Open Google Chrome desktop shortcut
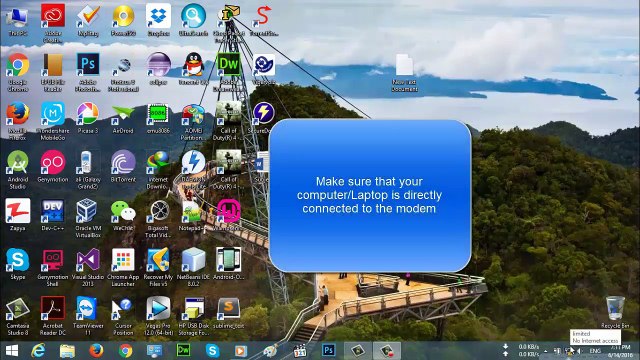The height and width of the screenshot is (360, 640). [18, 72]
